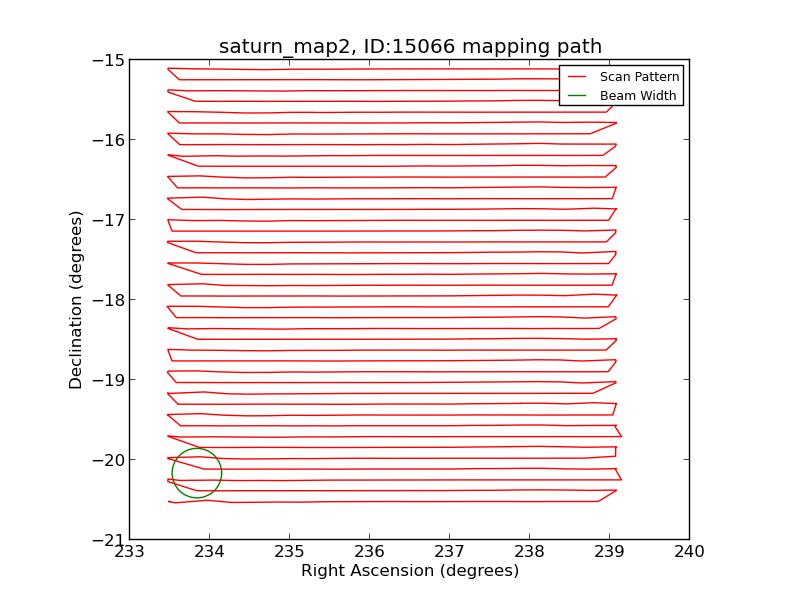Click the plot title 'saturn_map2, ID:15066 mapping path'
The height and width of the screenshot is (600, 800).
pos(410,46)
